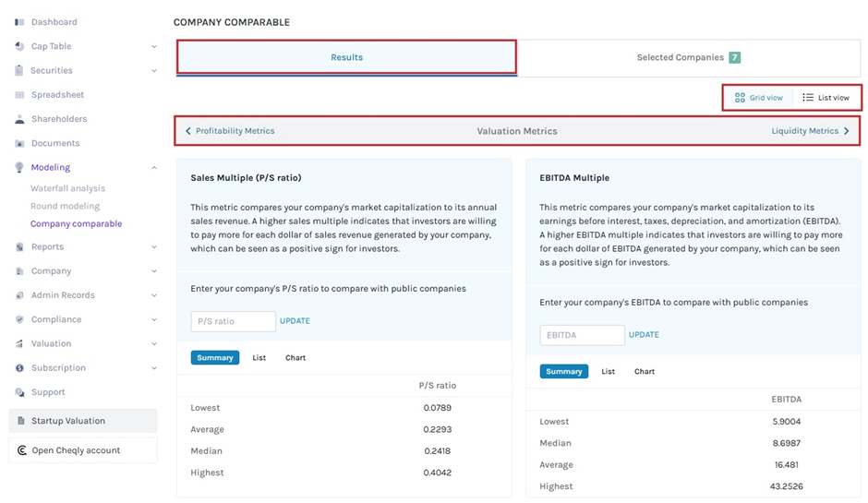
Task: Click the Highest EBITDA value 43.2526
Action: (x=786, y=486)
